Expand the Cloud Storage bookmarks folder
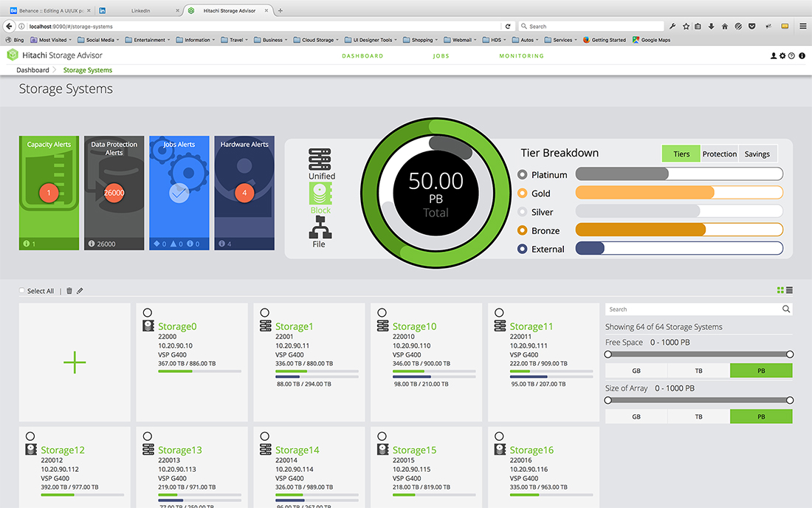This screenshot has height=508, width=812. 316,40
